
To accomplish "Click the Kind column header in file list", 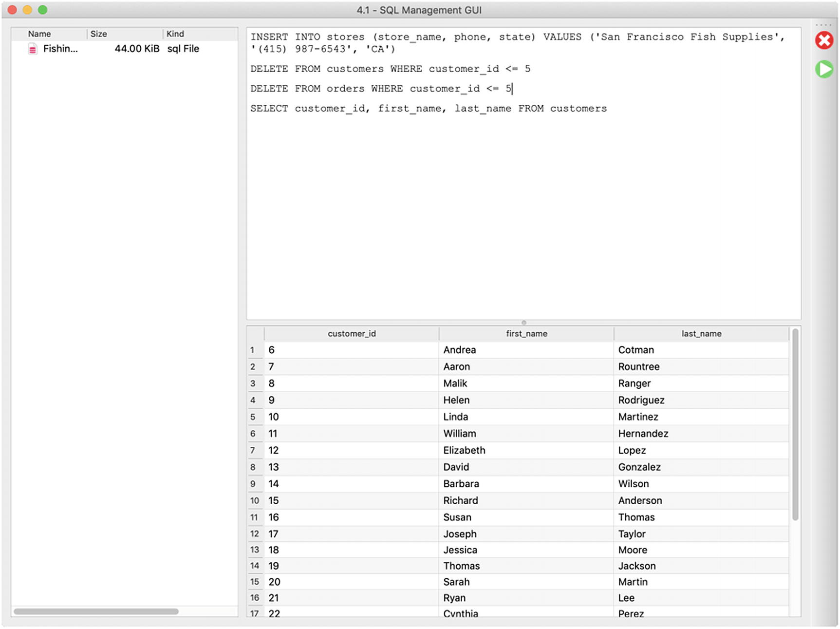I will coord(175,34).
